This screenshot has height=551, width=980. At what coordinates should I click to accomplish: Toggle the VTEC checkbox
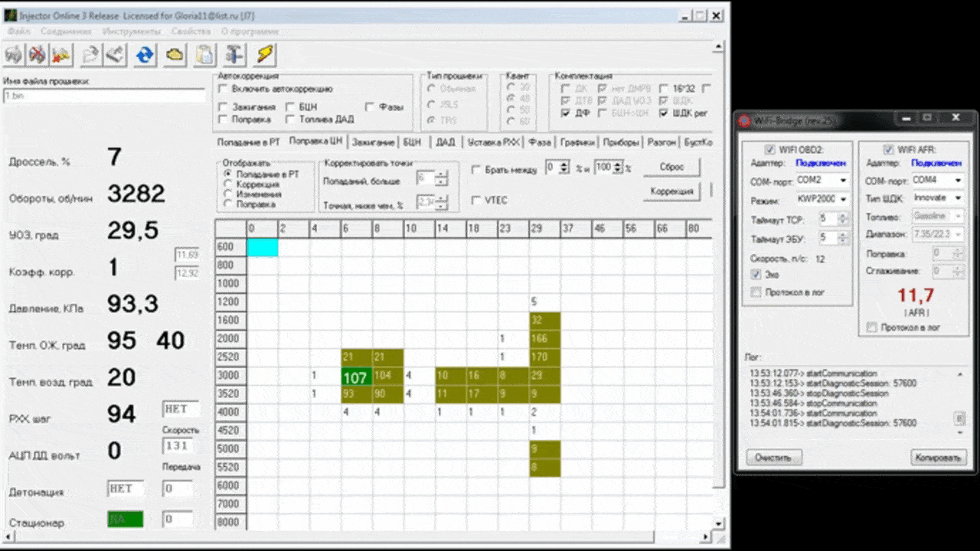(476, 201)
